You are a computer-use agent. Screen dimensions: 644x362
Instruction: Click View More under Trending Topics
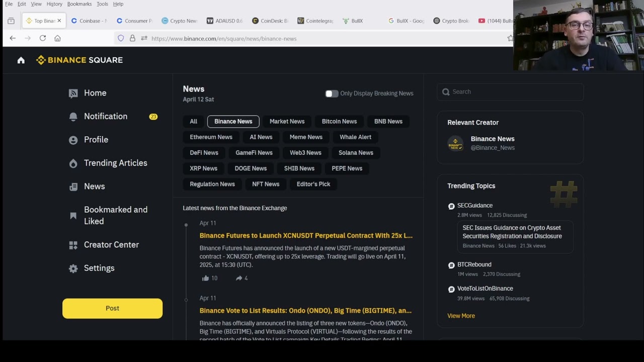[x=461, y=316]
